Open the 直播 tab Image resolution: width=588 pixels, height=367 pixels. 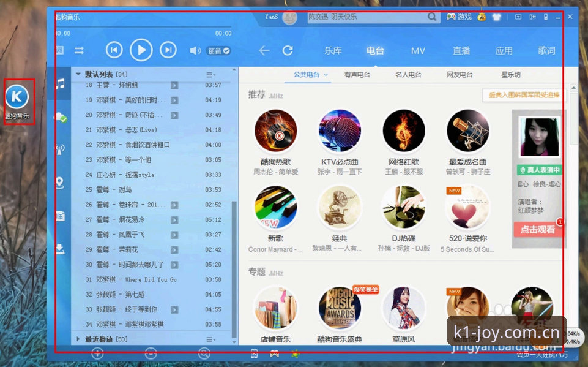(x=461, y=50)
